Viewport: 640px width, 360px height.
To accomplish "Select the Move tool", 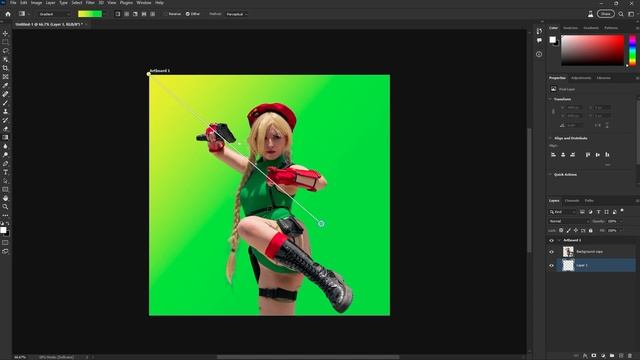I will (x=5, y=33).
